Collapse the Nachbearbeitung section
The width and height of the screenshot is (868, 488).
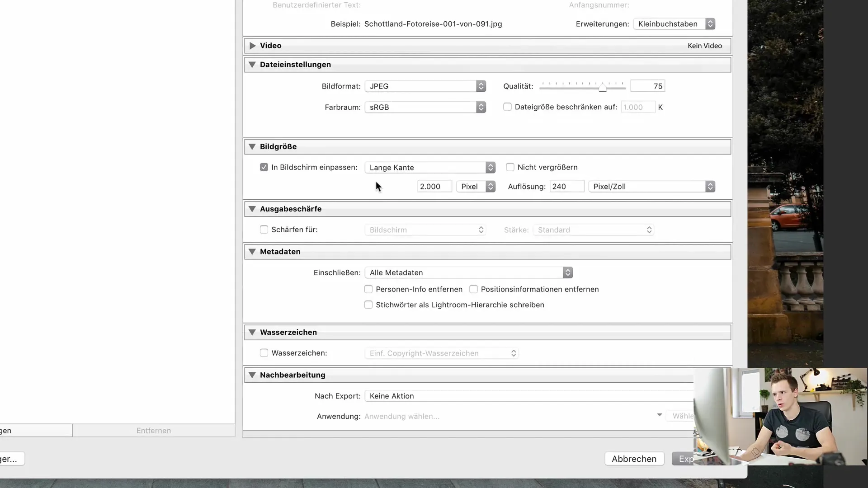252,375
